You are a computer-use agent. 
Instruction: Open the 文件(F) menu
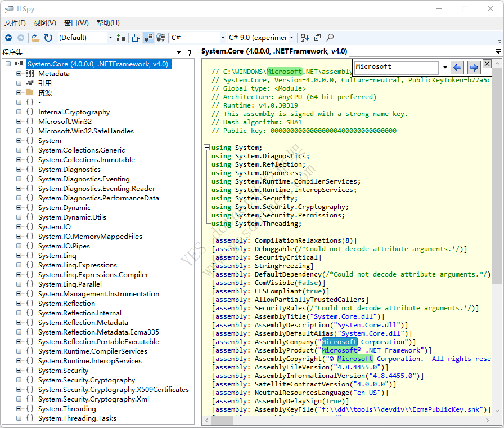[x=15, y=23]
